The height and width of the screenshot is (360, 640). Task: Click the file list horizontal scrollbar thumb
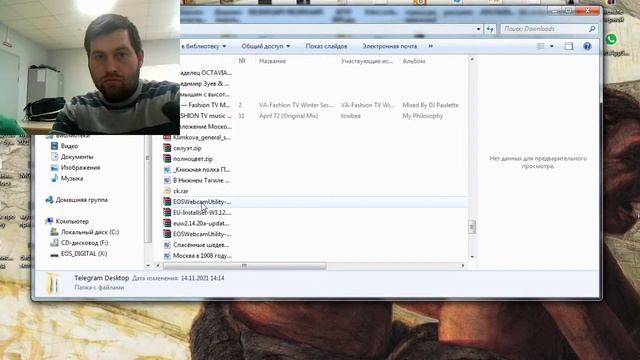point(244,266)
